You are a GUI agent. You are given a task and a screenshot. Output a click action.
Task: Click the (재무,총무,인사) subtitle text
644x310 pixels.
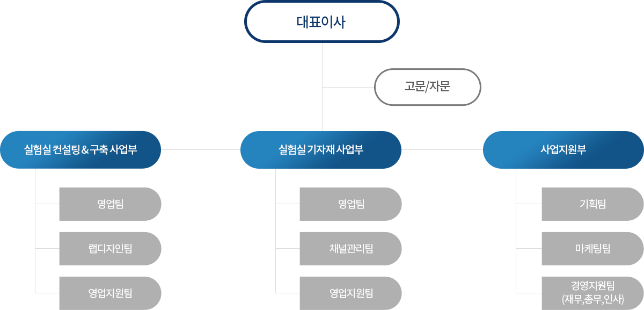point(592,300)
